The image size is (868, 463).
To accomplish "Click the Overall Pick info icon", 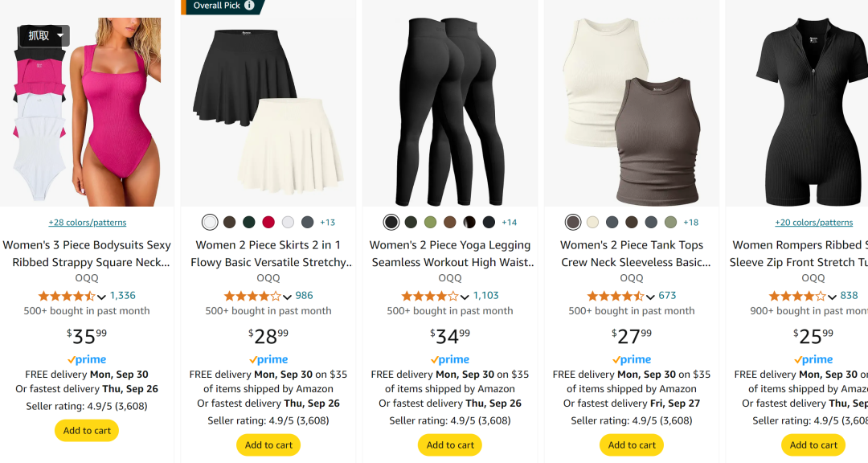I will click(x=249, y=6).
